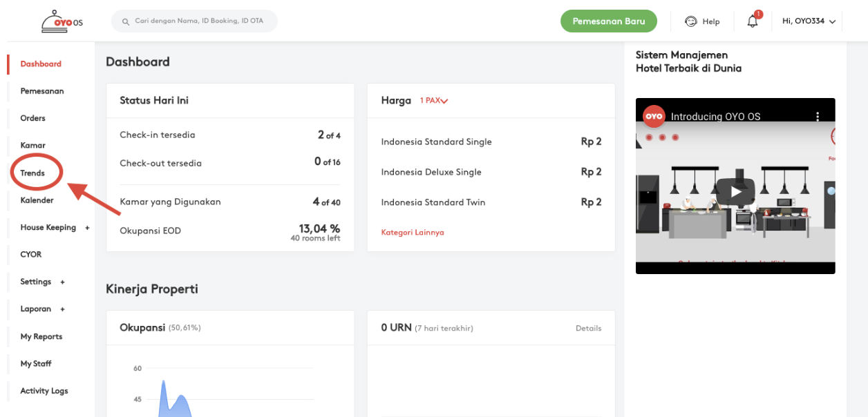The height and width of the screenshot is (417, 868).
Task: Click Okupansi EOD 13,04 % value
Action: click(x=319, y=229)
